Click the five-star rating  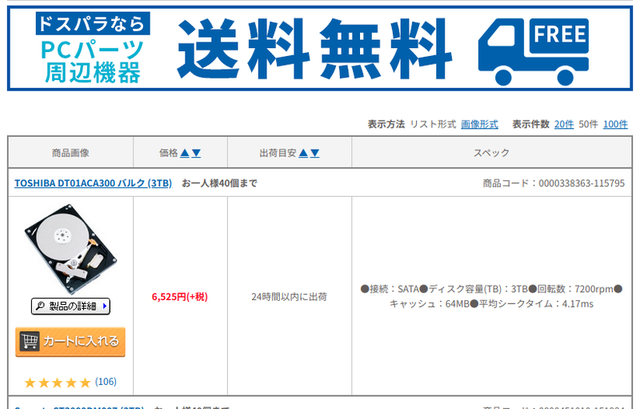pos(57,382)
